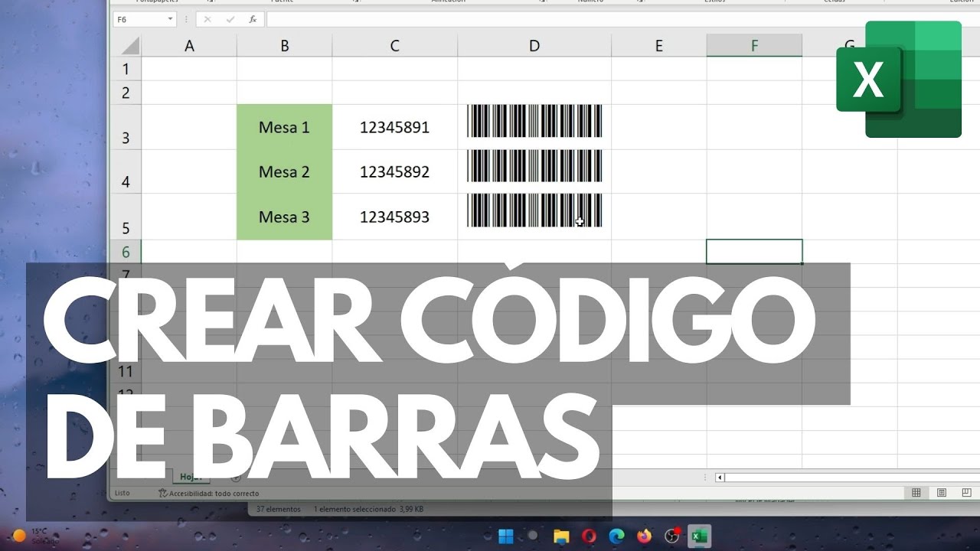Switch to Normal view icon in status bar
This screenshot has height=551, width=980.
(x=916, y=493)
